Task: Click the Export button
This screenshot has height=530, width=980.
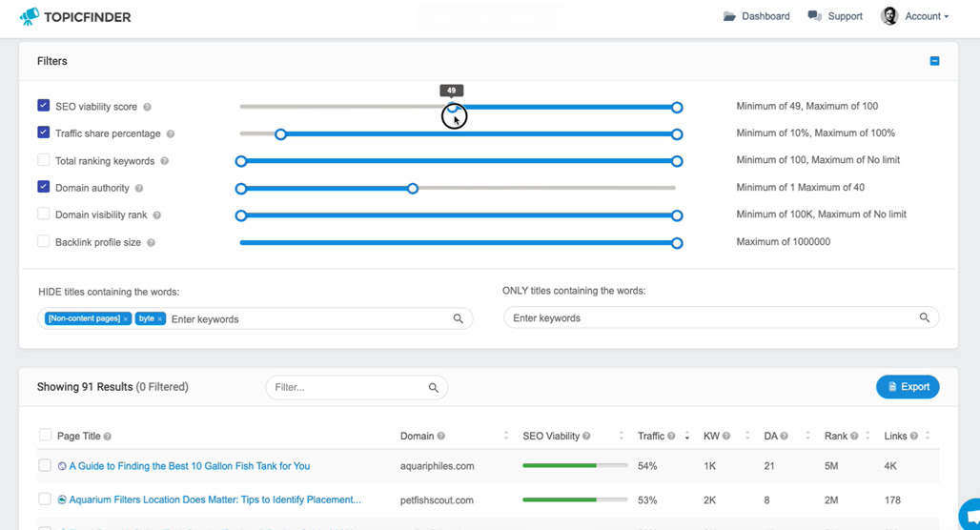Action: coord(908,387)
